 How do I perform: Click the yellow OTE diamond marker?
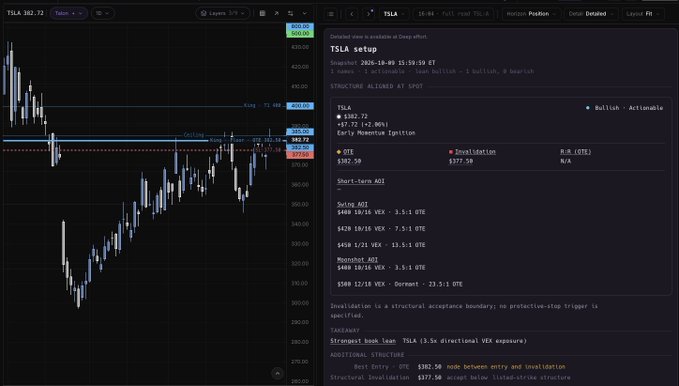tap(339, 152)
